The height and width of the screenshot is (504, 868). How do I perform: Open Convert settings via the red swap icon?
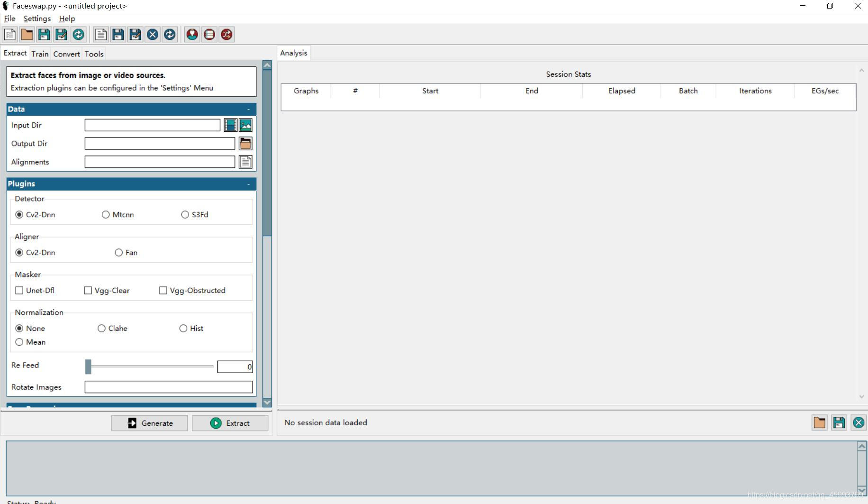pyautogui.click(x=226, y=35)
